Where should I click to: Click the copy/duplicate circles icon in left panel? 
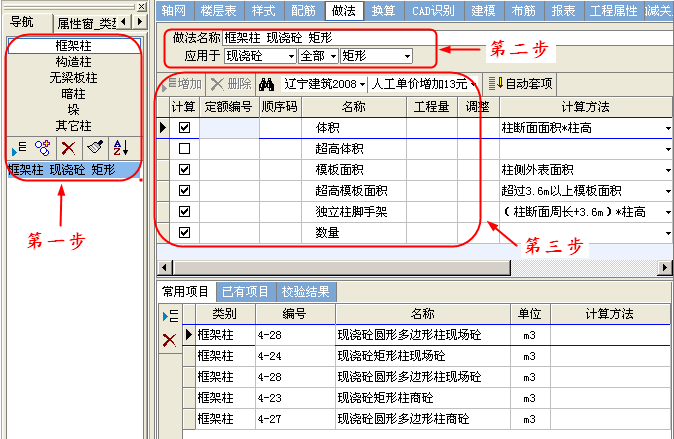[x=42, y=146]
